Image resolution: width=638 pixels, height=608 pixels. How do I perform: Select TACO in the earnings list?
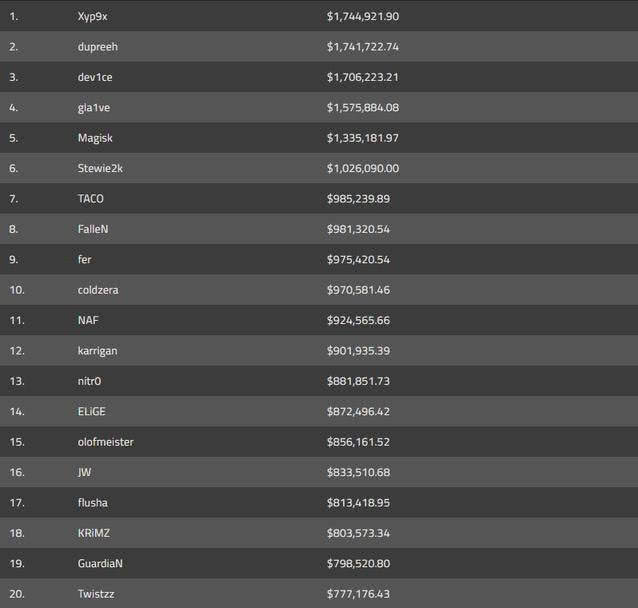90,198
